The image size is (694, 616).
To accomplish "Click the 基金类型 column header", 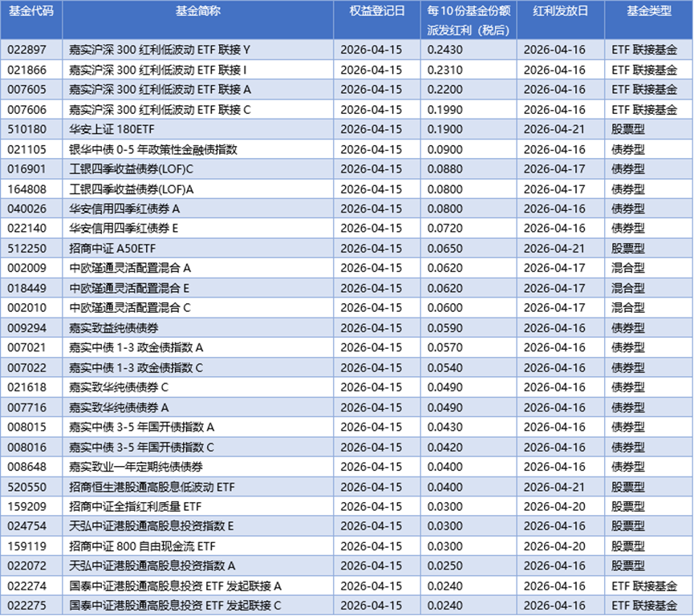I will [x=649, y=10].
